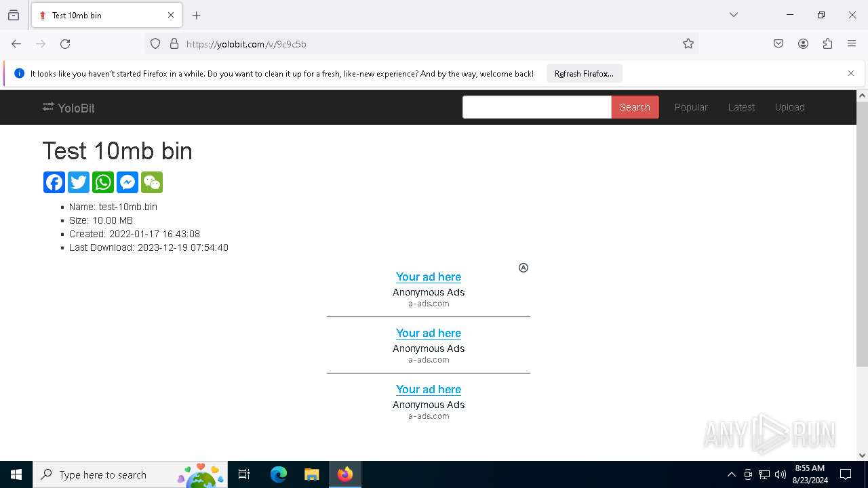Screen dimensions: 868x488
Task: Share page via Messenger icon
Action: tap(127, 182)
